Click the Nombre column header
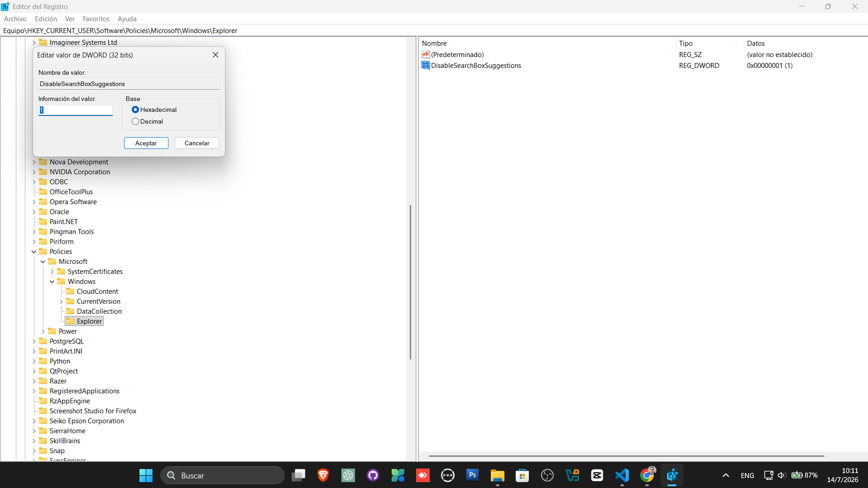Screen dimensions: 868x488 [x=547, y=43]
